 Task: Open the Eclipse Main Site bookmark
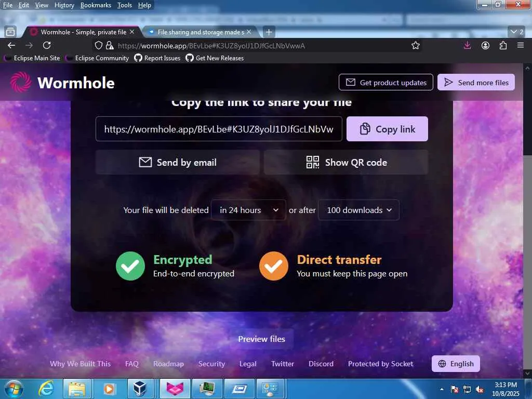coord(33,58)
